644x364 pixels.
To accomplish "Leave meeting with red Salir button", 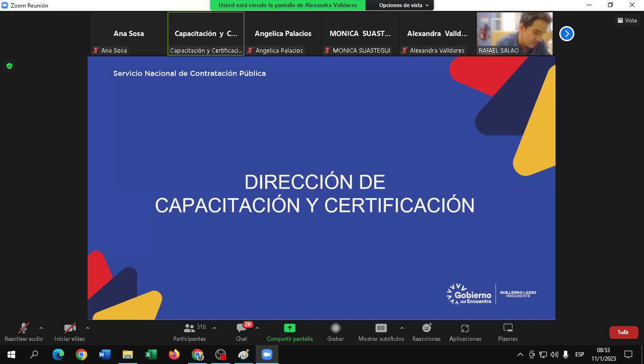I will click(623, 332).
